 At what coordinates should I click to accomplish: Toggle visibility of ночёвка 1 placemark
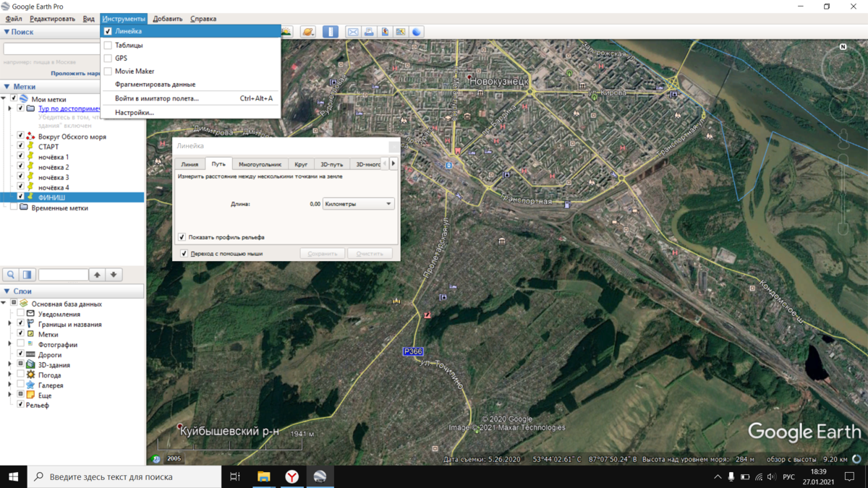click(x=20, y=157)
